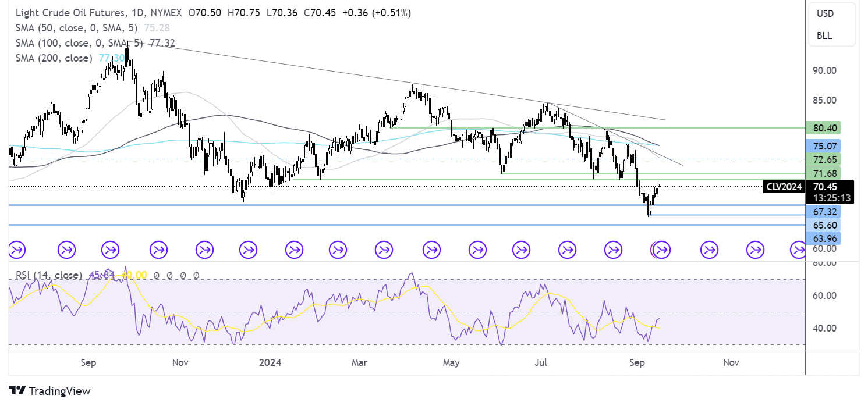Click the 63.96 price level label
Viewport: 868px width, 406px height.
[x=823, y=238]
